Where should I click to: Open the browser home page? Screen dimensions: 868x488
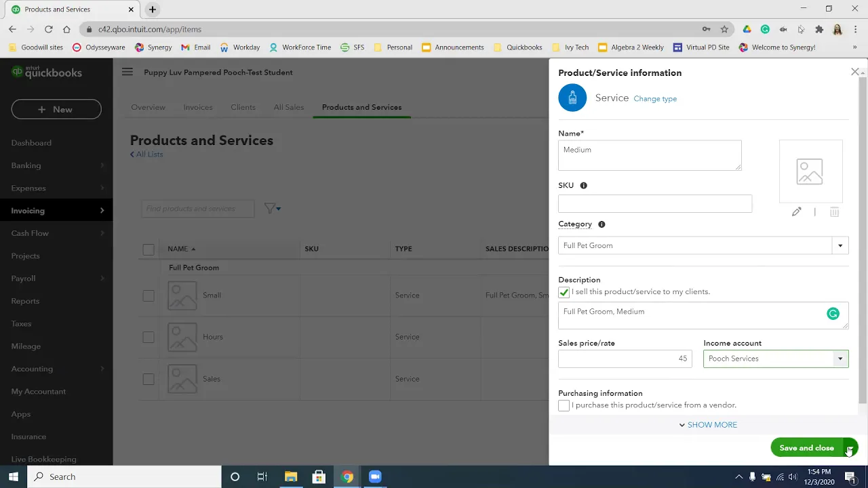pyautogui.click(x=66, y=29)
